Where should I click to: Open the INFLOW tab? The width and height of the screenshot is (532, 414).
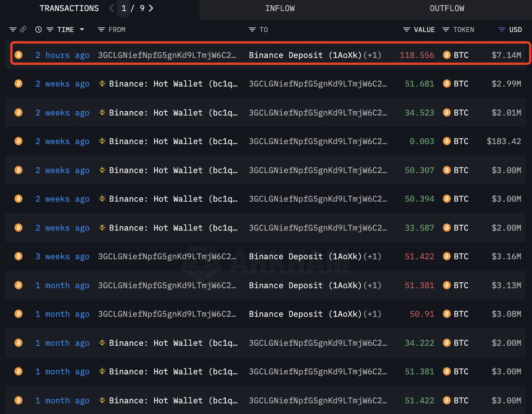[x=280, y=8]
